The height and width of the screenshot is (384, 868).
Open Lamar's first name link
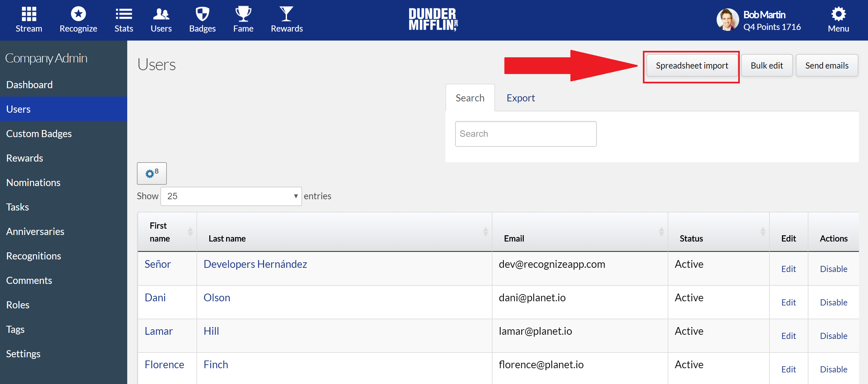158,331
